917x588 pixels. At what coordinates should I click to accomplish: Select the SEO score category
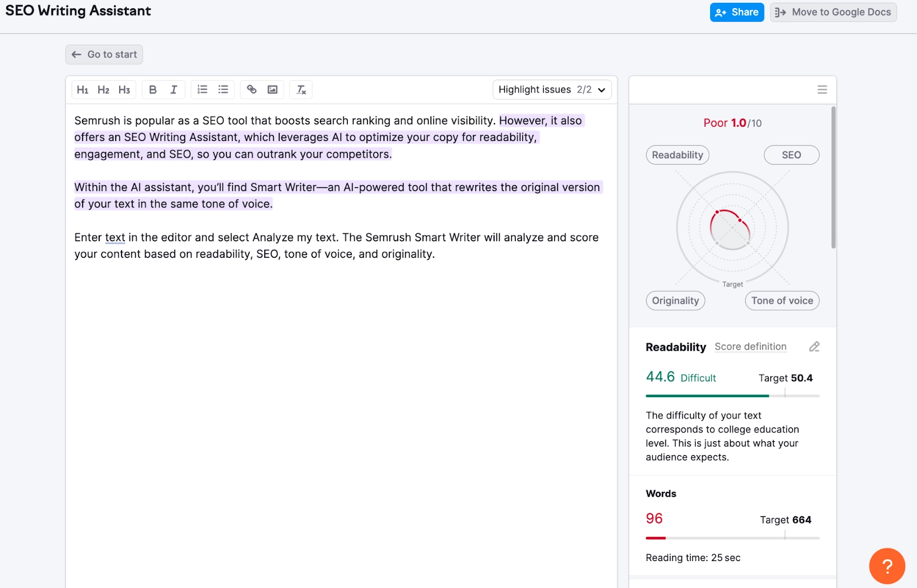coord(791,155)
